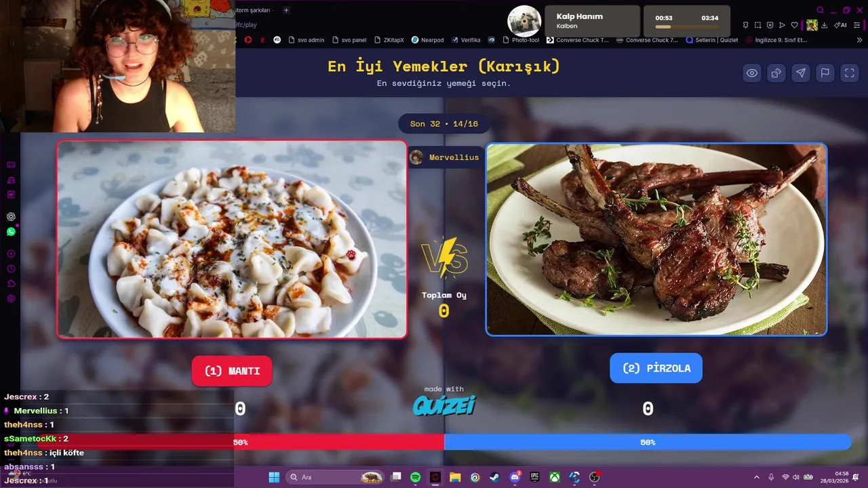
Task: Open the AI assistant icon in browser toolbar
Action: pos(841,25)
